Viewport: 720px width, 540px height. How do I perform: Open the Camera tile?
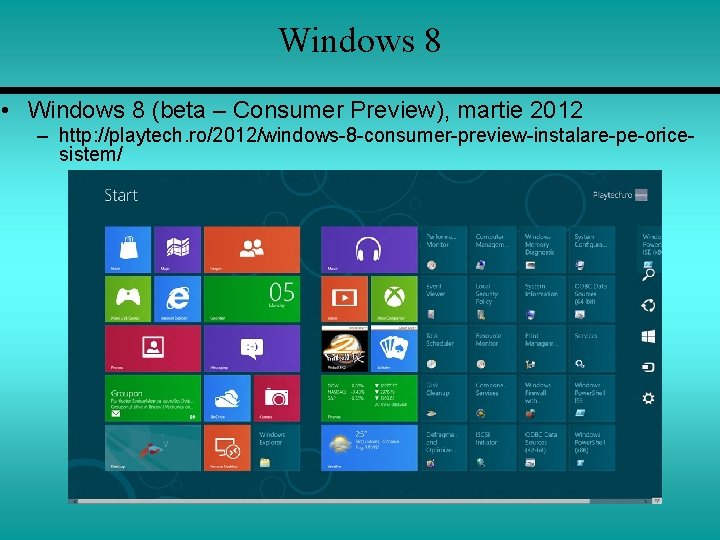point(276,398)
